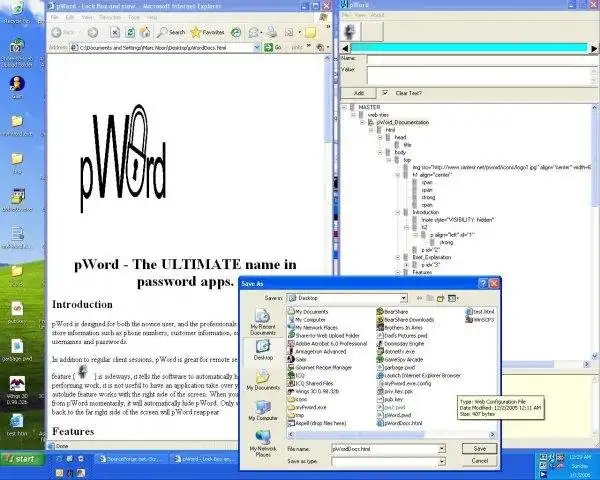
Task: Collapse the head node in pWord tree
Action: pyautogui.click(x=380, y=137)
